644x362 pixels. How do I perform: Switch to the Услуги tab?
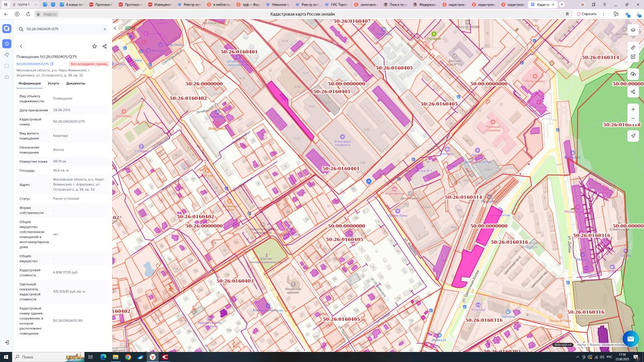pos(53,83)
